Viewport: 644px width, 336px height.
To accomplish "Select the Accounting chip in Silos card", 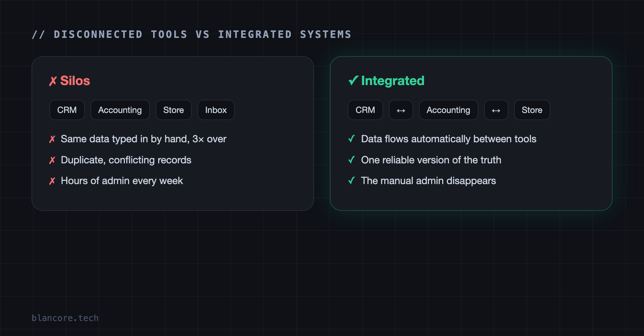I will click(x=120, y=110).
